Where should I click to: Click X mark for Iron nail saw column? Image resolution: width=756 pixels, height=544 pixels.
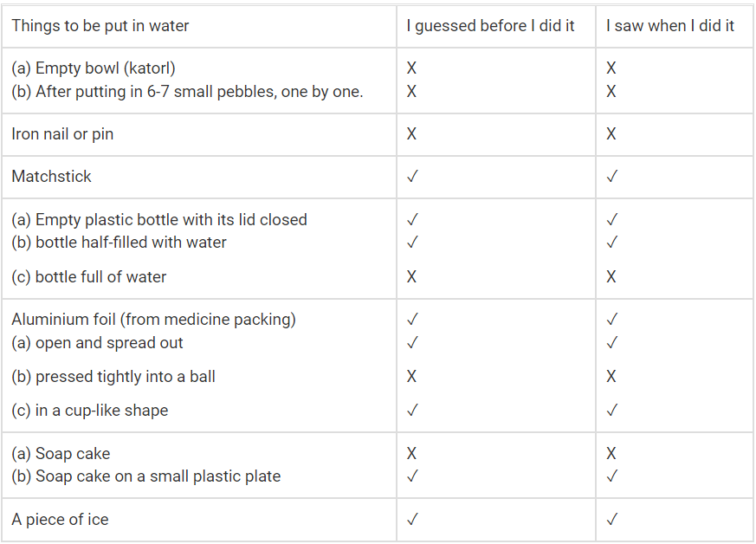(611, 134)
